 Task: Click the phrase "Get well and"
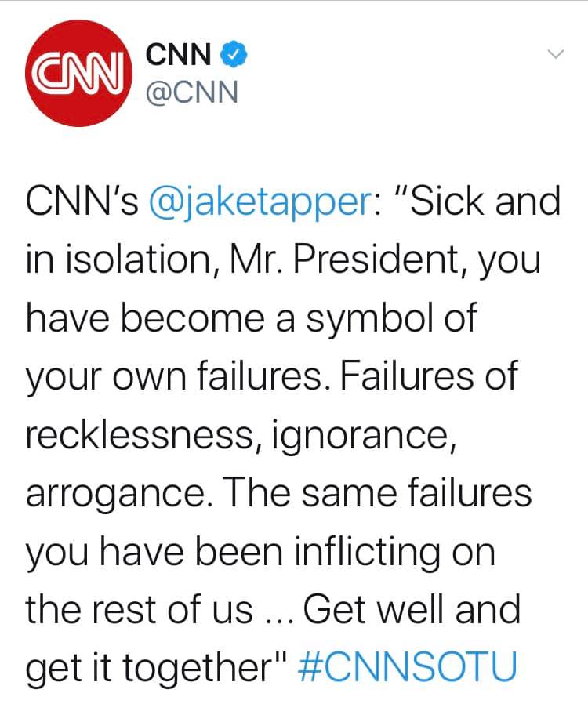coord(412,609)
